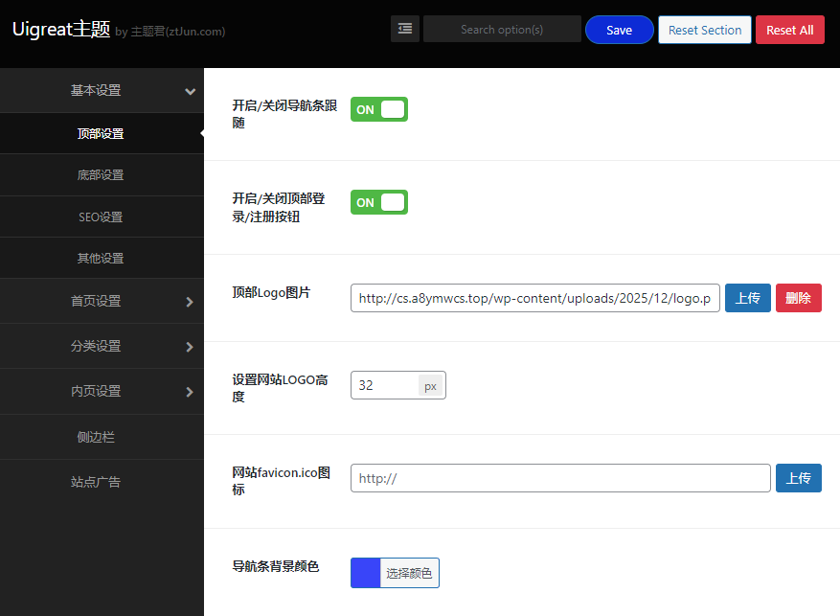This screenshot has width=840, height=616.
Task: Expand the 首页设置 submenu
Action: 102,301
